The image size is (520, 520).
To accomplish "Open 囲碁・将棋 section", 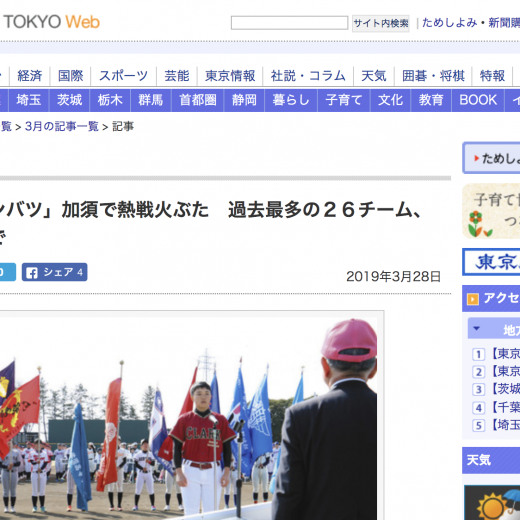I will click(433, 76).
